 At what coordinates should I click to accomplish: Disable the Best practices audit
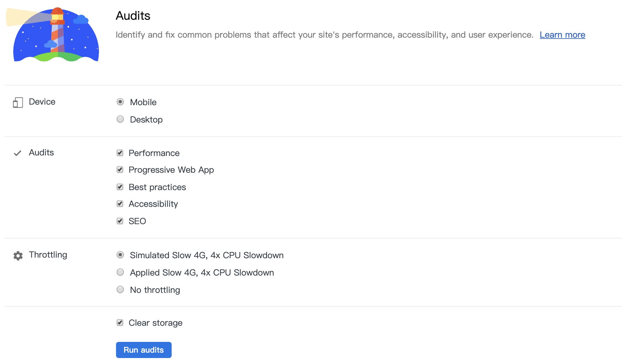pos(121,187)
